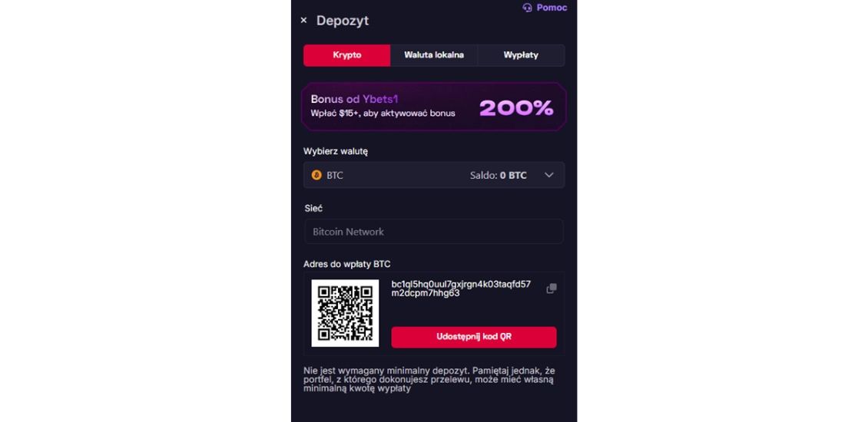
Task: Switch to the Waluta lokalna tab
Action: pos(434,55)
